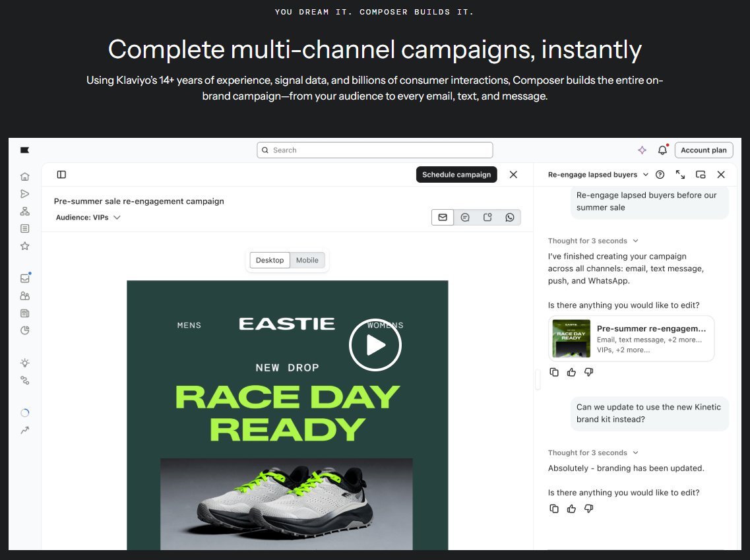Switch to the email channel tab
Screen dimensions: 750x560
(443, 217)
